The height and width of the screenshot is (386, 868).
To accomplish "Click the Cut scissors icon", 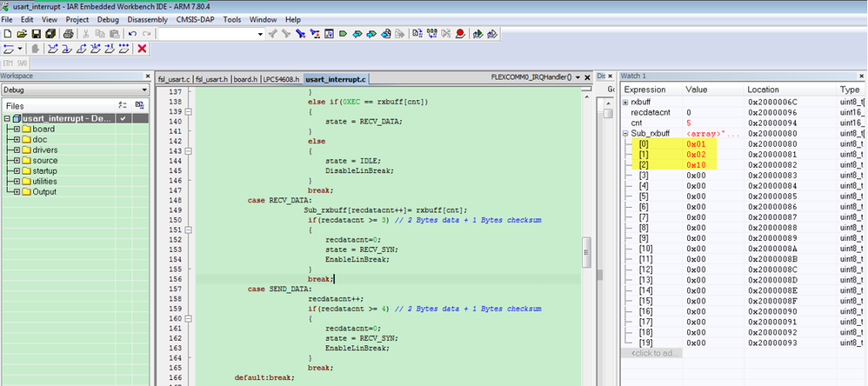I will [86, 34].
